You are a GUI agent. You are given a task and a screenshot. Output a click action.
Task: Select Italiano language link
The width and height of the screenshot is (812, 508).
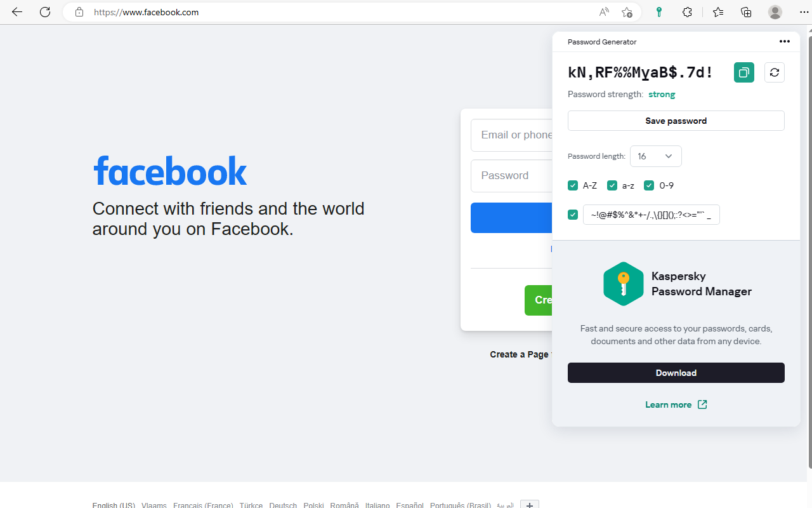377,505
